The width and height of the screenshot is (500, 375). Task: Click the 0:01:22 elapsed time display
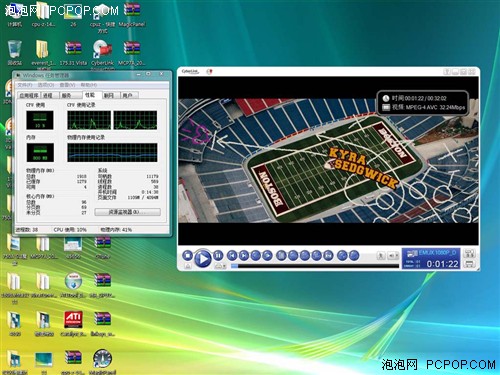point(442,264)
